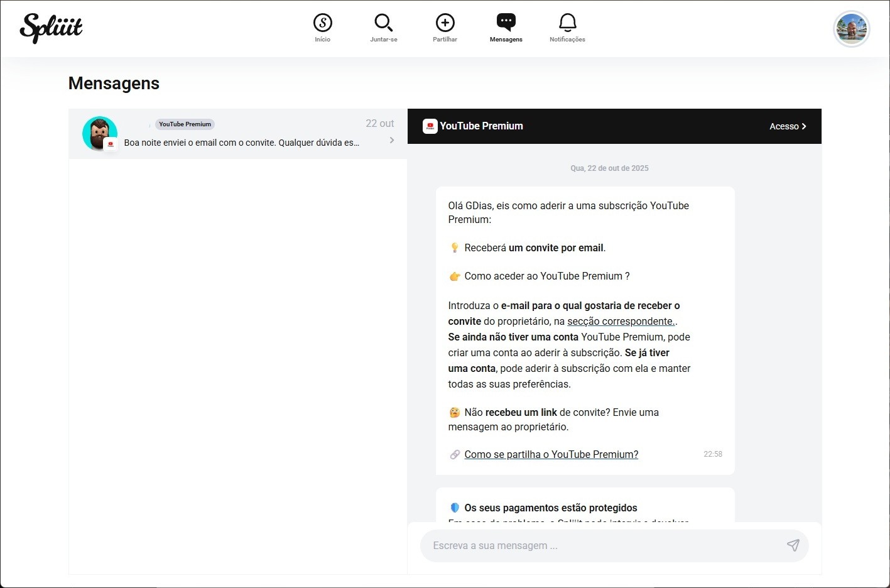
Task: Open the 'secção correspondente' link
Action: 621,321
